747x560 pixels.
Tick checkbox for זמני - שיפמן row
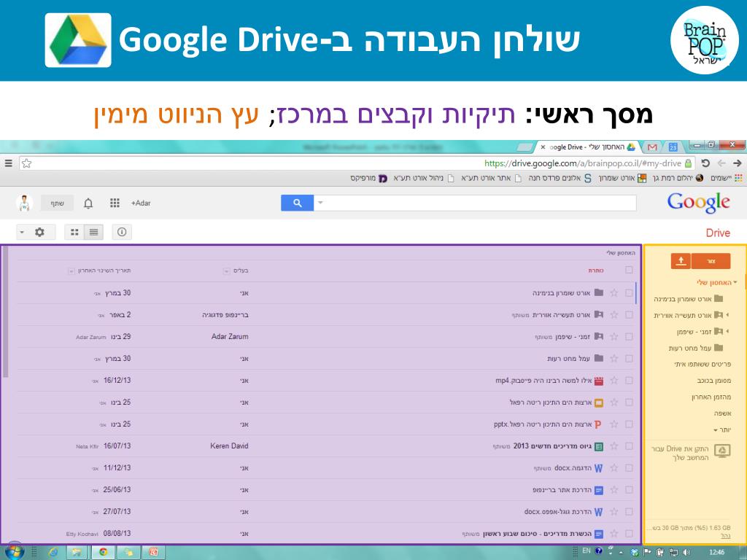click(x=629, y=337)
